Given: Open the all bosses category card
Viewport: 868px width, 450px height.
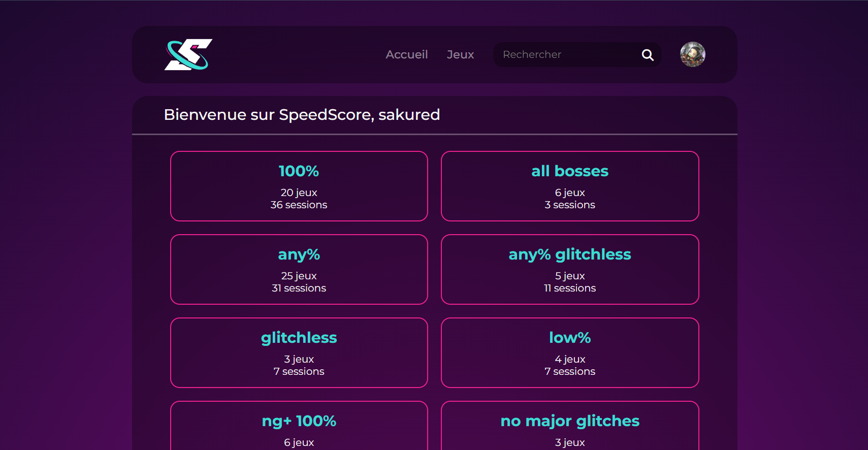Looking at the screenshot, I should click(x=570, y=186).
